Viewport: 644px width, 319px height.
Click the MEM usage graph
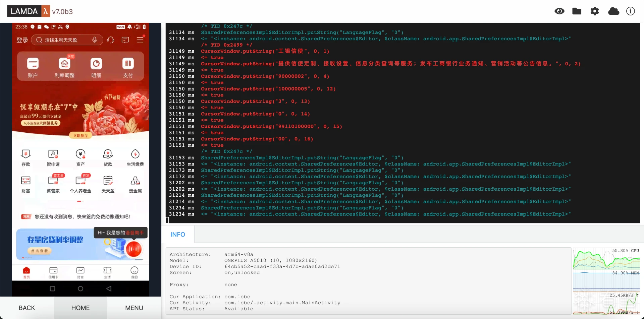(606, 281)
